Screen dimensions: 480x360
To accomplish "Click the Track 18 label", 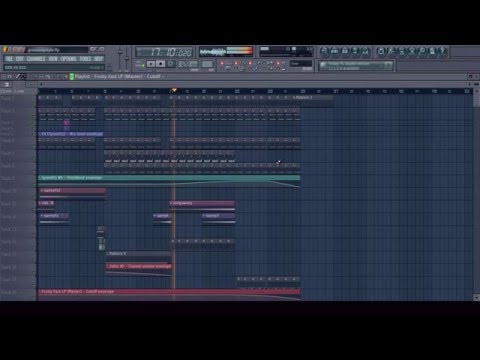I will pos(9,292).
